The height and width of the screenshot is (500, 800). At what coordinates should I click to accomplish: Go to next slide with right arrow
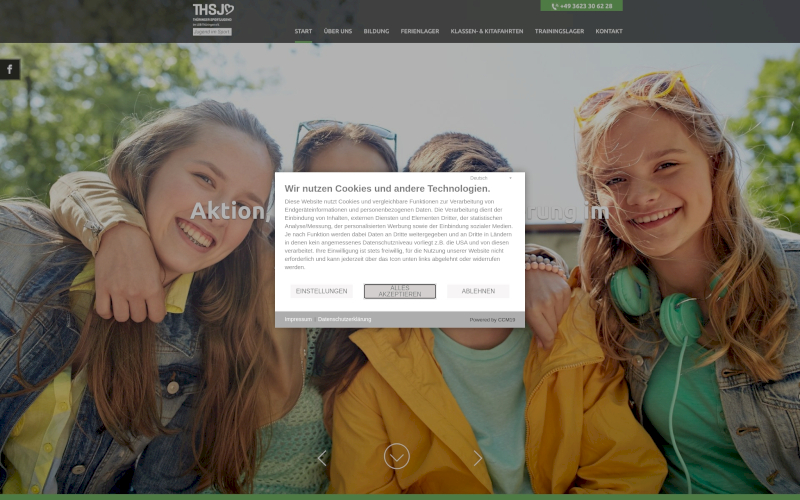pos(477,458)
